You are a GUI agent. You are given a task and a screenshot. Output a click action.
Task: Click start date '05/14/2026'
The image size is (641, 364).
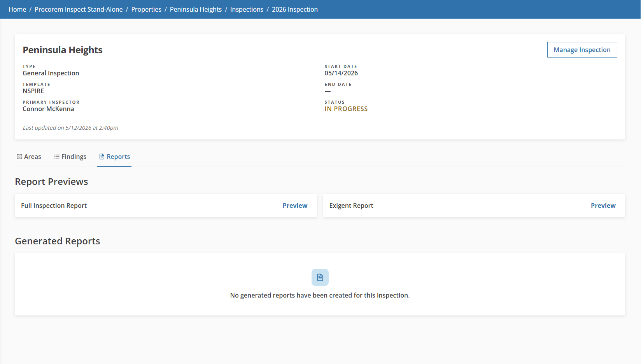point(341,73)
